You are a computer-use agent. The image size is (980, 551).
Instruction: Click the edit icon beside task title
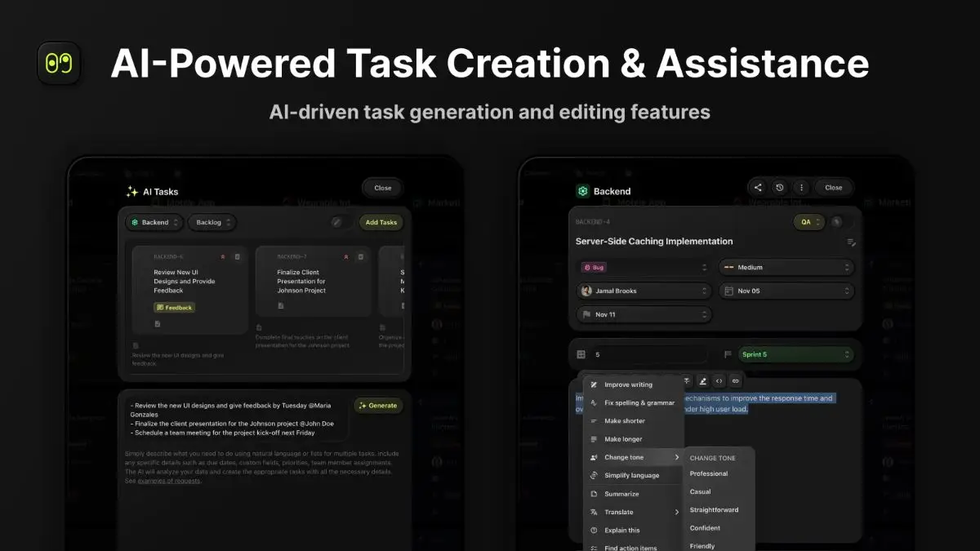851,242
